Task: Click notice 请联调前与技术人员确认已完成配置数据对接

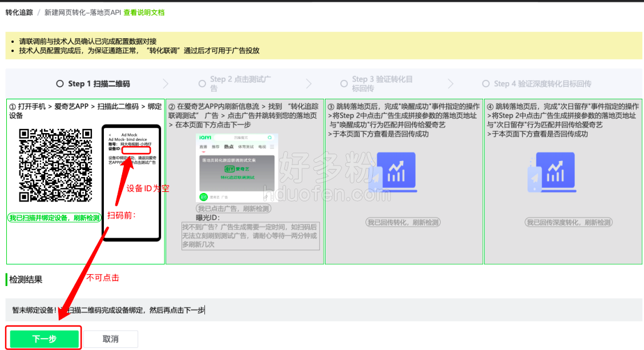Action: pyautogui.click(x=88, y=41)
